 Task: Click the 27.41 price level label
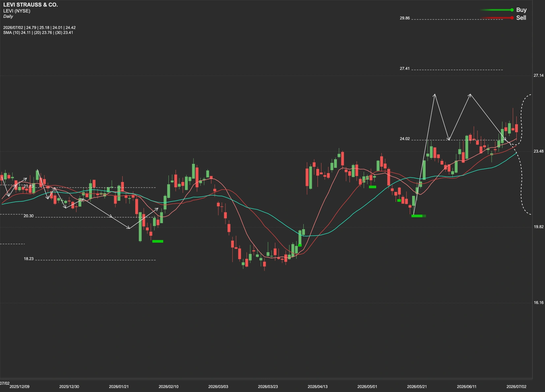click(405, 69)
